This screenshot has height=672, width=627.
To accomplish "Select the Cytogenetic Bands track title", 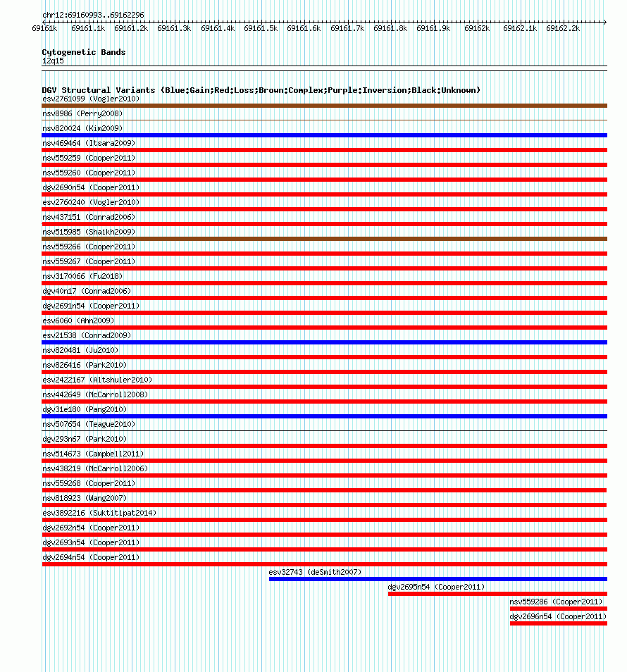I will [x=84, y=52].
